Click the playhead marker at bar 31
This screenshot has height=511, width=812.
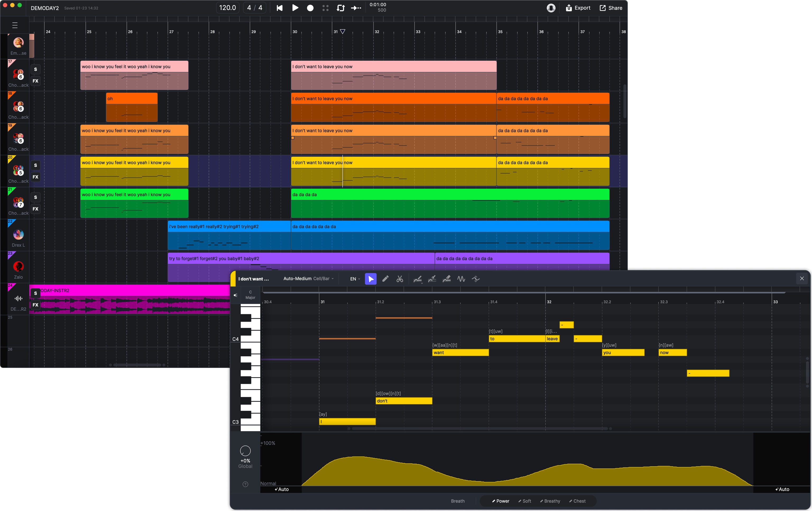343,31
